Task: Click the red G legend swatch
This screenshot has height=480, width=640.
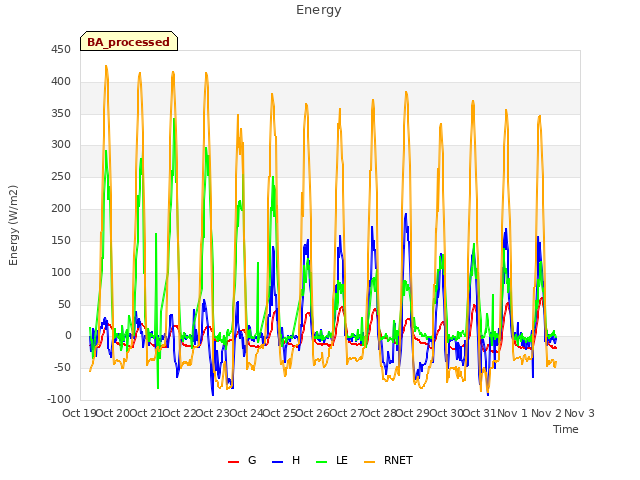Action: pos(233,462)
